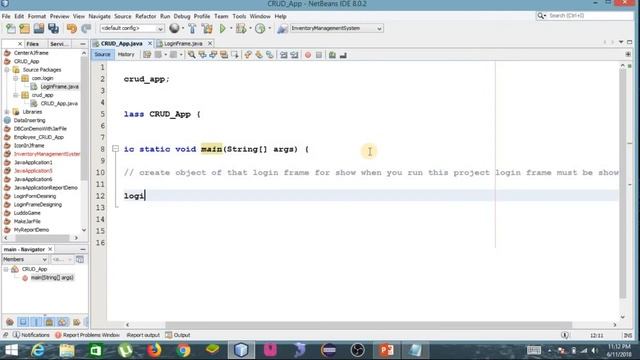640x360 pixels.
Task: Collapse the Source Packages tree node
Action: (x=7, y=70)
